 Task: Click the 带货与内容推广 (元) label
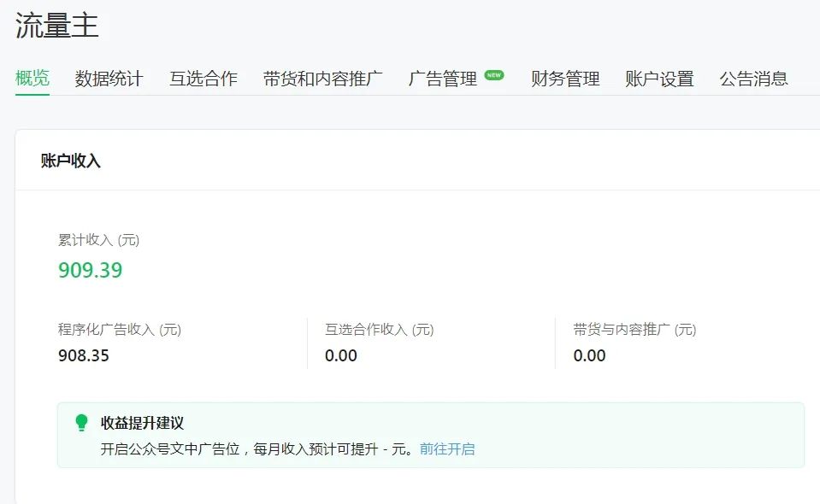[x=634, y=330]
